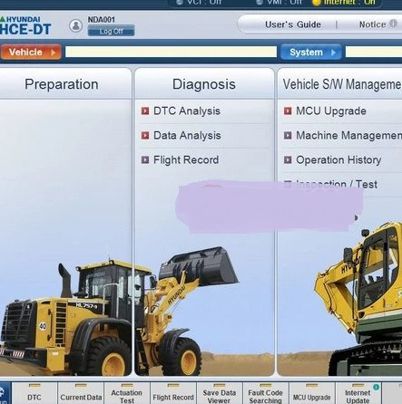Click the Internet Update notification badge
402x404 pixels.
[x=376, y=387]
